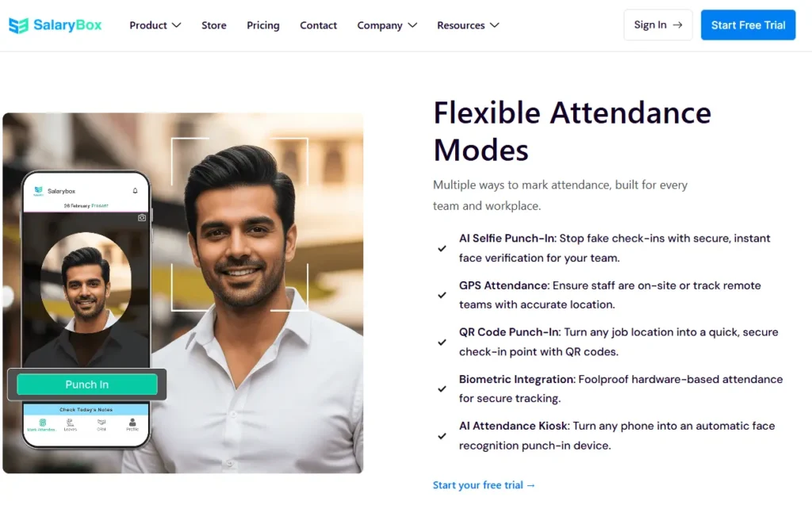812x505 pixels.
Task: Open the Company dropdown menu
Action: click(387, 25)
